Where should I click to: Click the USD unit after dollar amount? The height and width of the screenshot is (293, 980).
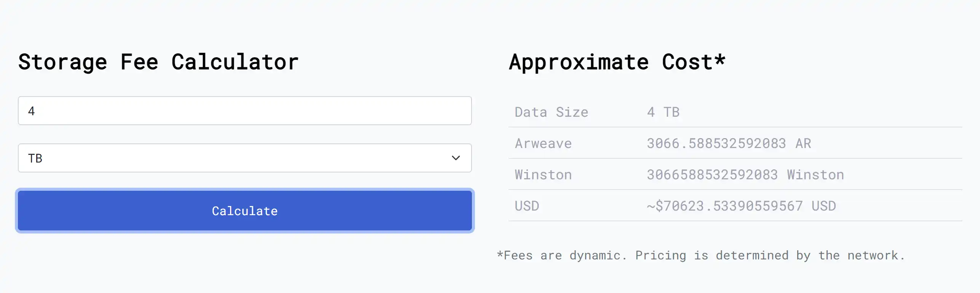(x=823, y=206)
